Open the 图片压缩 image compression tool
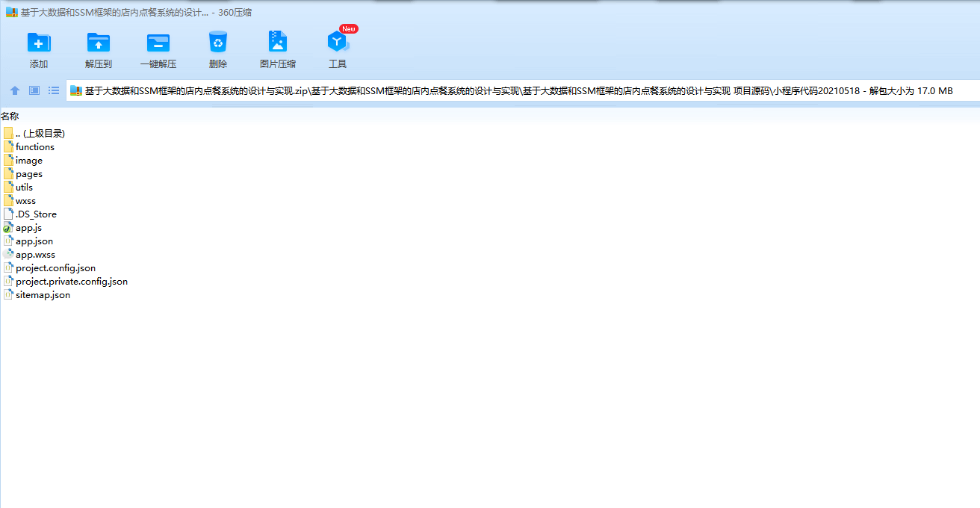 278,43
